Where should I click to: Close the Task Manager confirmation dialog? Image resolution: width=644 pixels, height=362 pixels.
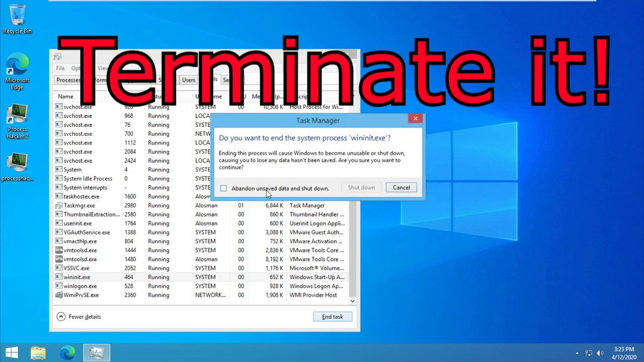coord(415,119)
